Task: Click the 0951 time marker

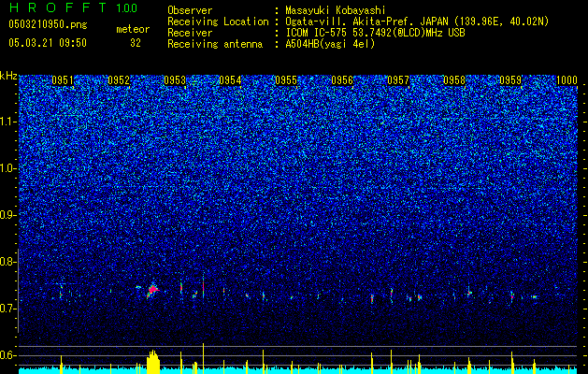Action: (x=63, y=80)
